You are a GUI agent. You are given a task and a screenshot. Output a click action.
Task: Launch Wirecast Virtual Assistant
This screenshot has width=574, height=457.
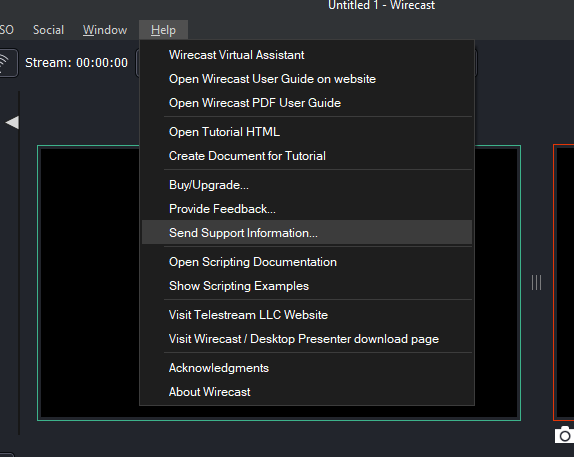pyautogui.click(x=307, y=55)
